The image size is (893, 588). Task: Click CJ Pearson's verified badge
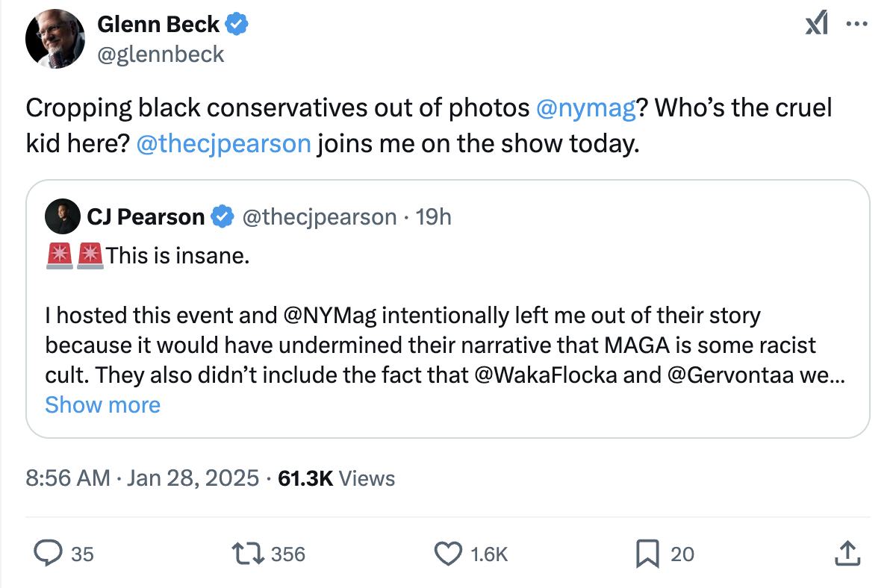coord(222,217)
